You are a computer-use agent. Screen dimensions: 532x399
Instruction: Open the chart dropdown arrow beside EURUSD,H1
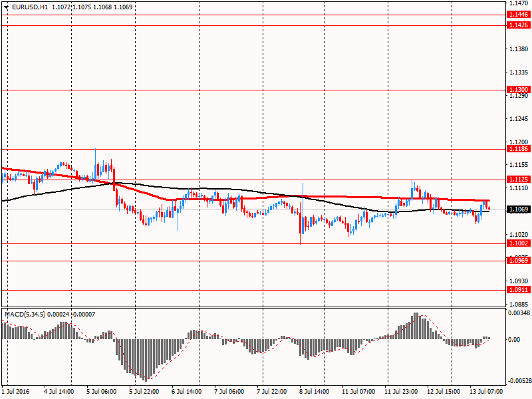(x=6, y=7)
